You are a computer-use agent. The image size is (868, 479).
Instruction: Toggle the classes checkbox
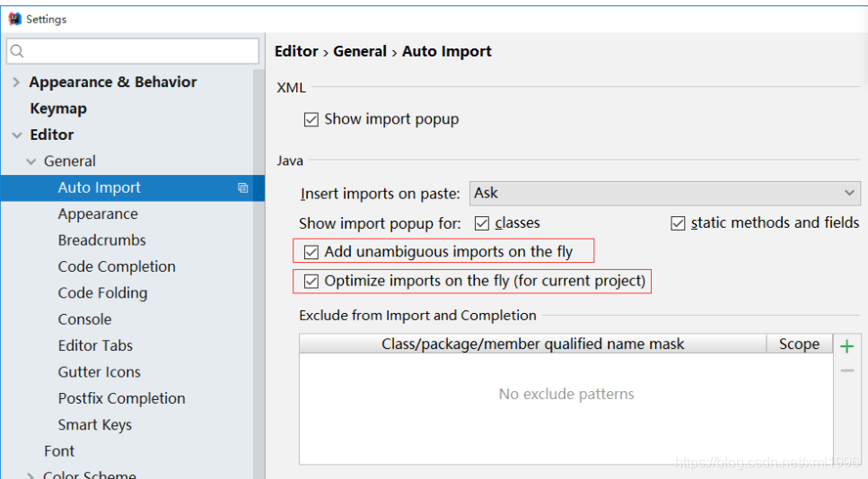(482, 223)
